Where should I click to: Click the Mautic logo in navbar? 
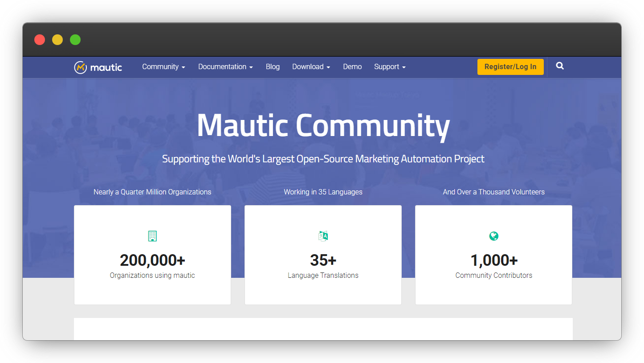98,67
